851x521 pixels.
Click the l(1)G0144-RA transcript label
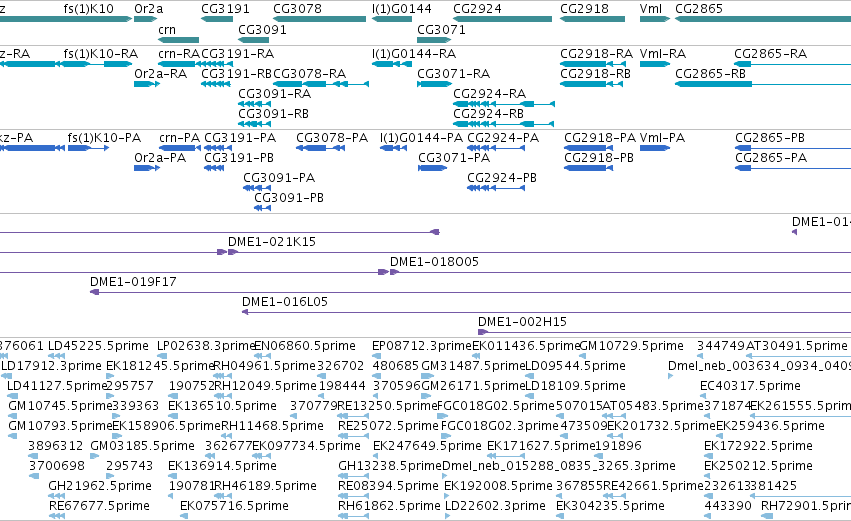[414, 54]
